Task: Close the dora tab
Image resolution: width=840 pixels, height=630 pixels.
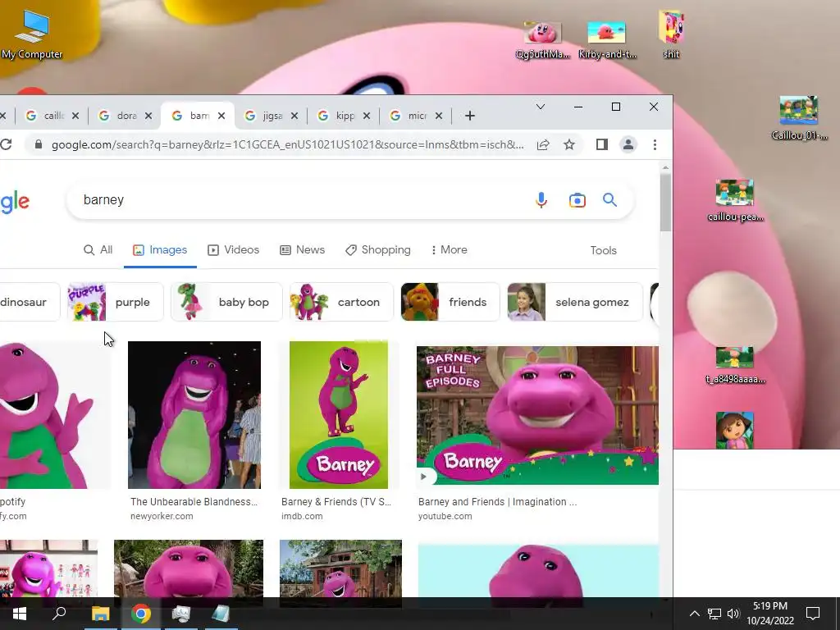Action: click(148, 116)
